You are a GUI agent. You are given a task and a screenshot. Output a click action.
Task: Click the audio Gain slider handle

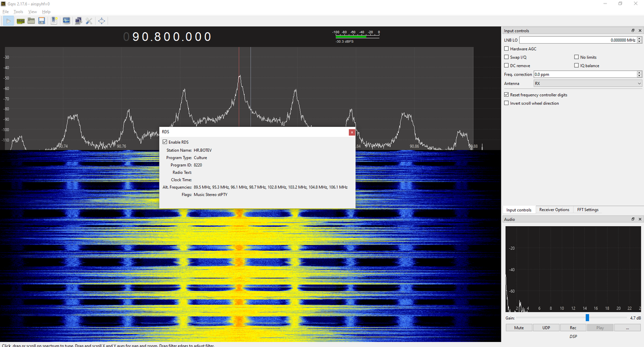tap(587, 318)
